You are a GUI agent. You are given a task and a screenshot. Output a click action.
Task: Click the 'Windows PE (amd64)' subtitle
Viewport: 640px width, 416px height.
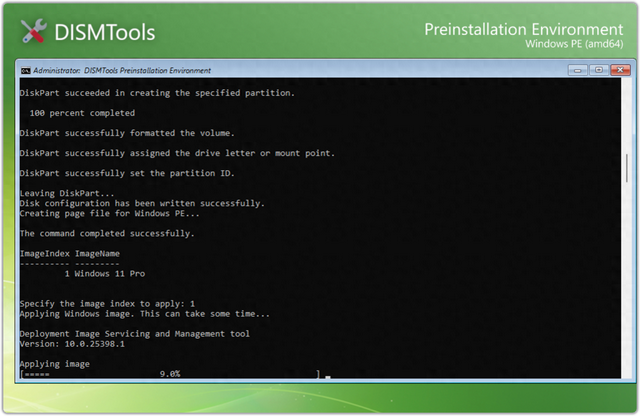click(x=574, y=44)
